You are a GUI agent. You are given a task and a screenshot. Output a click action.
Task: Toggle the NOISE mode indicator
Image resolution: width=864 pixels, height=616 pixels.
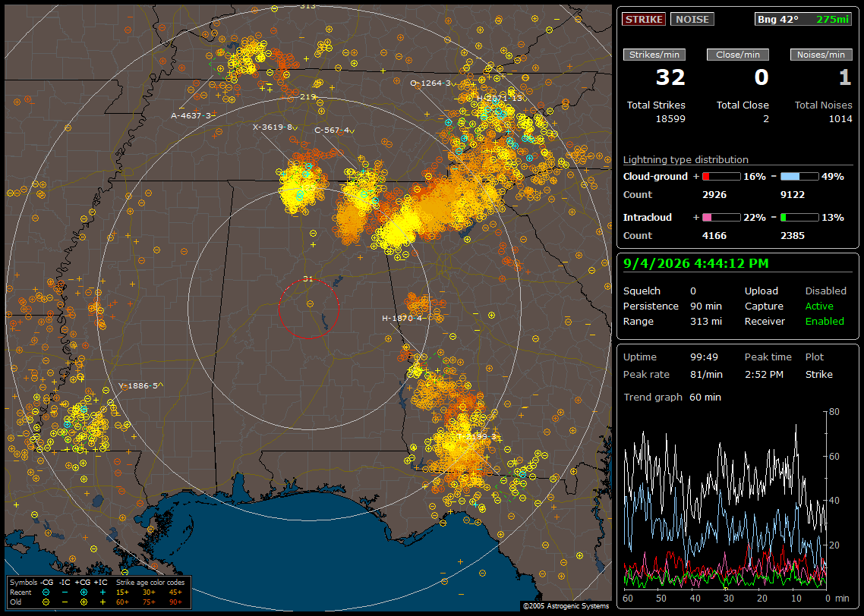(692, 19)
